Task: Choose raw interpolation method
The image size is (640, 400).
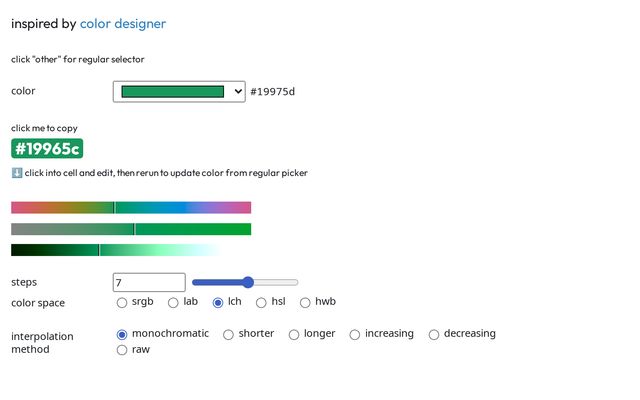Action: [122, 350]
